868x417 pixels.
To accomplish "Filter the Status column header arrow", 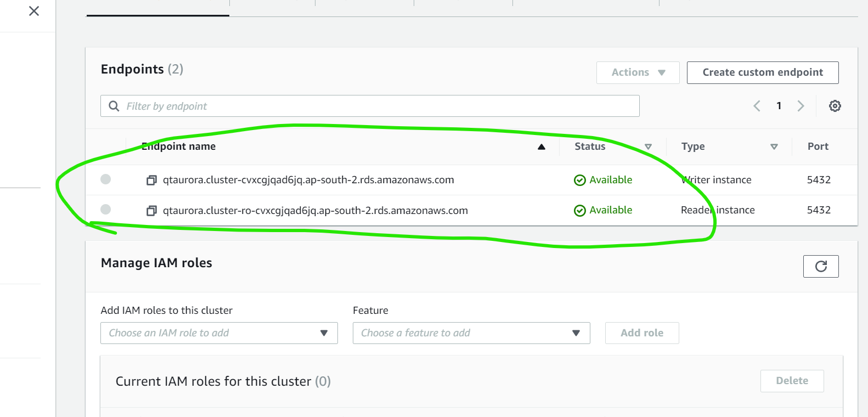I will coord(649,146).
